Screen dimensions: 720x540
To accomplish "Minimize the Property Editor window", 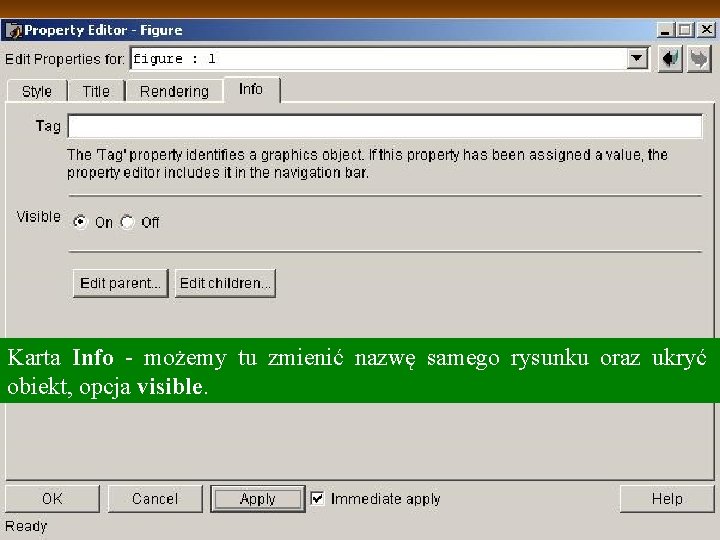I will 664,30.
